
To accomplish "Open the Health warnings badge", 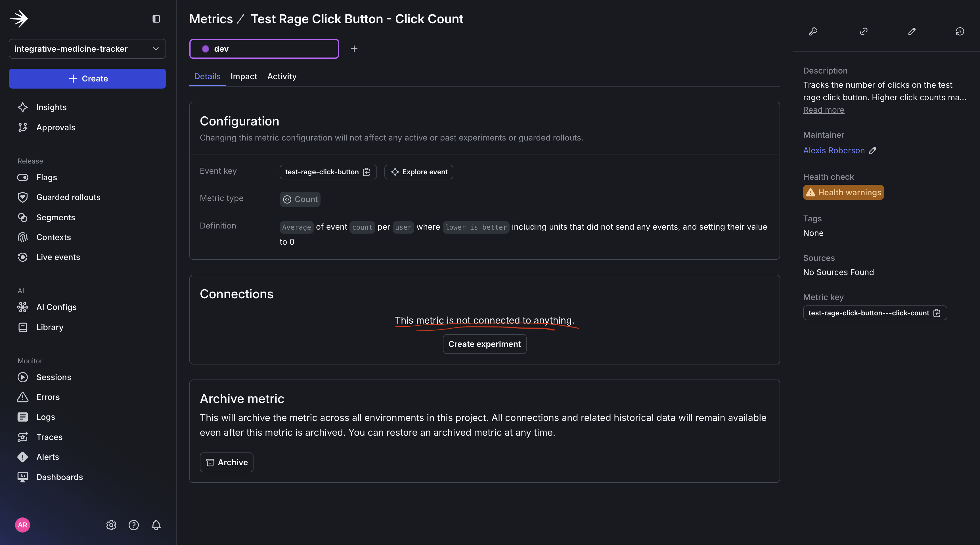I will [x=843, y=192].
